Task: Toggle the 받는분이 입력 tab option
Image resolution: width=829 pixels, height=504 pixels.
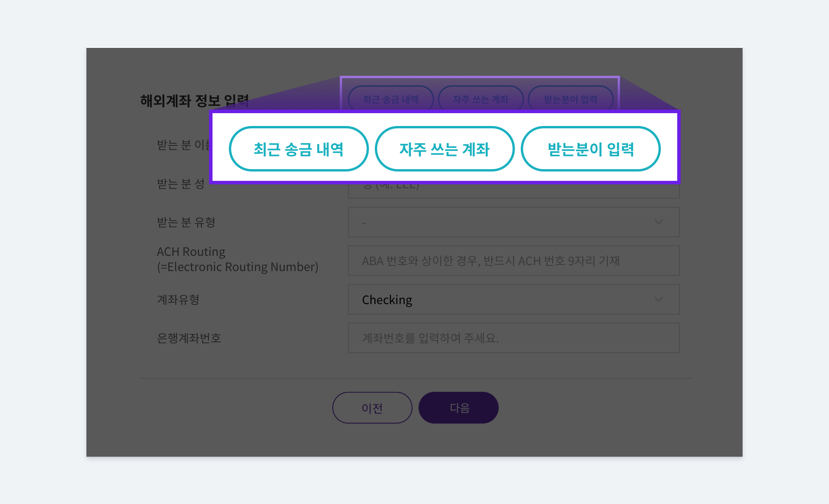Action: (591, 149)
